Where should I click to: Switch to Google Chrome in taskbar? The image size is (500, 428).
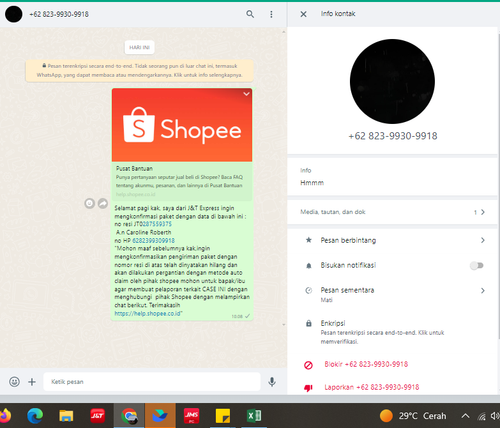(129, 416)
